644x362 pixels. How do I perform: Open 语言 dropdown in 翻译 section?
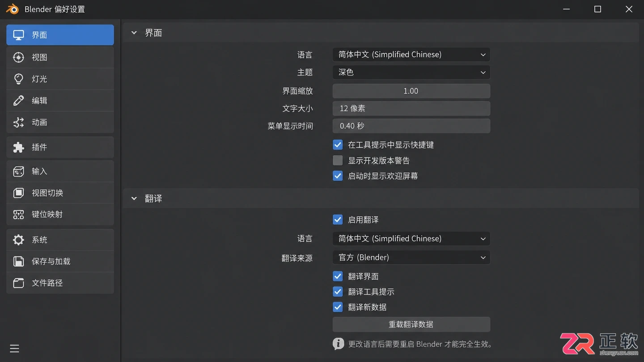[x=411, y=239]
